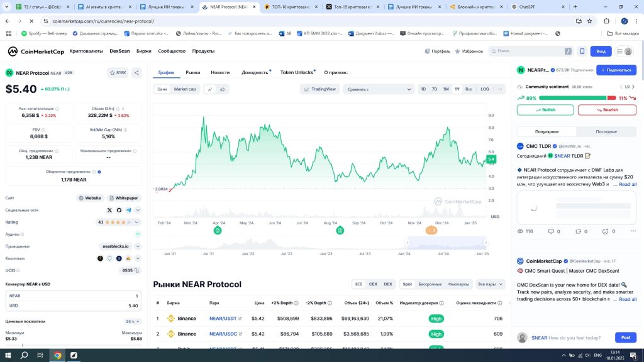Click right handle of chart range selector
This screenshot has width=644, height=362.
click(x=486, y=243)
